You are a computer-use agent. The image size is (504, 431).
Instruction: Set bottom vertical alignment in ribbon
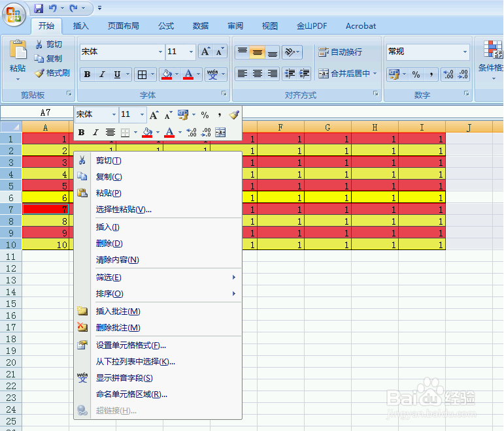[272, 52]
